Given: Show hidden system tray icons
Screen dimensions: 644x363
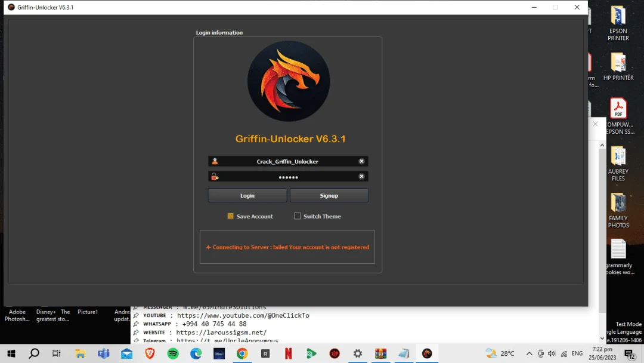Looking at the screenshot, I should coord(529,353).
